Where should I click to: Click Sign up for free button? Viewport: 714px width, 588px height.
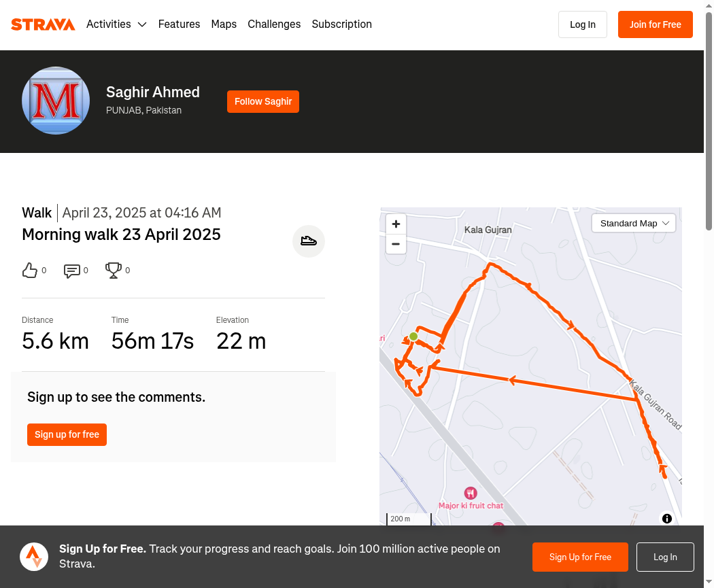[67, 434]
